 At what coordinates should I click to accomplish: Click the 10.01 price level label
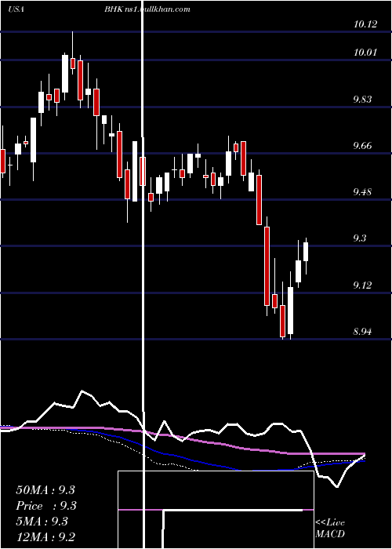[x=365, y=53]
